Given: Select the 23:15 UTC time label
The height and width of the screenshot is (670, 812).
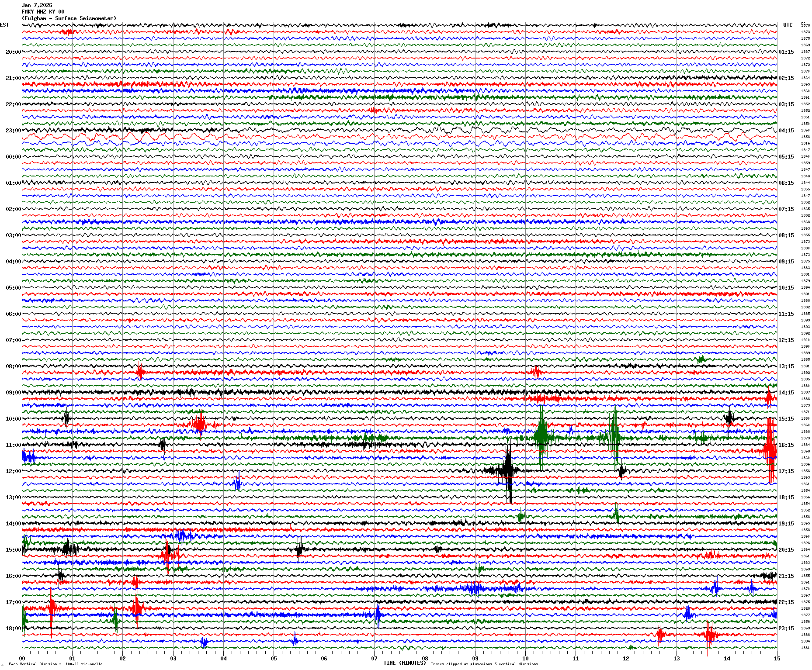Looking at the screenshot, I should (786, 629).
